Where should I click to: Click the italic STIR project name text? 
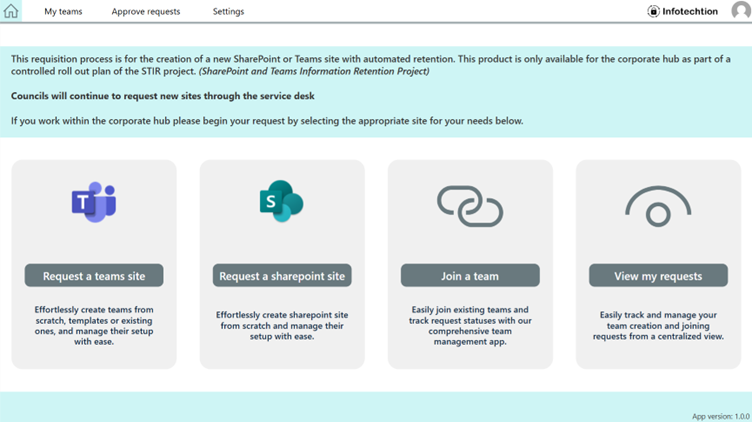coord(314,71)
